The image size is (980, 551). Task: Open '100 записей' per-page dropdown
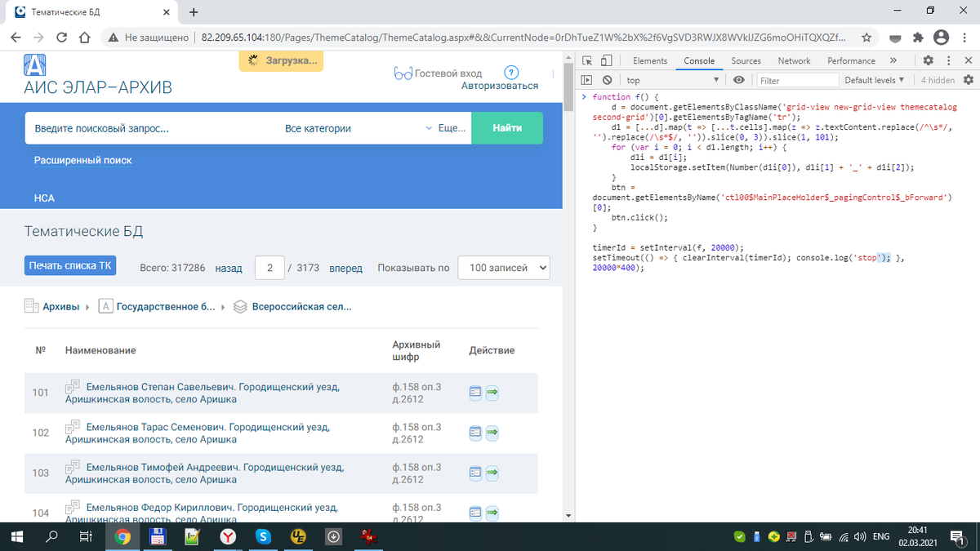pyautogui.click(x=504, y=268)
